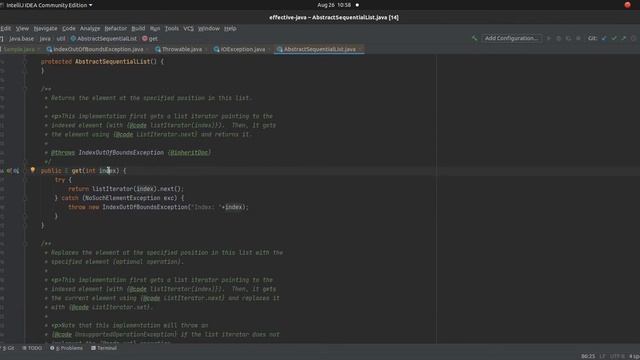
Task: Open the Build menu
Action: click(138, 28)
